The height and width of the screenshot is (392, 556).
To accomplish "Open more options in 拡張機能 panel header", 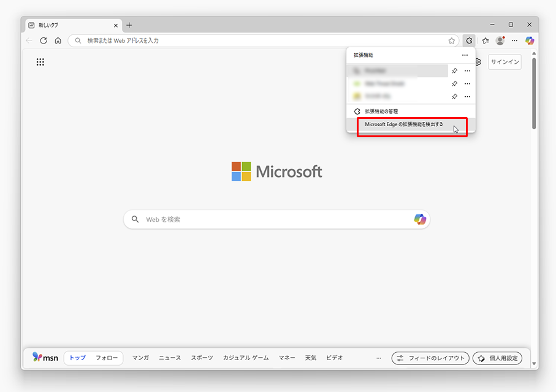I will 465,55.
